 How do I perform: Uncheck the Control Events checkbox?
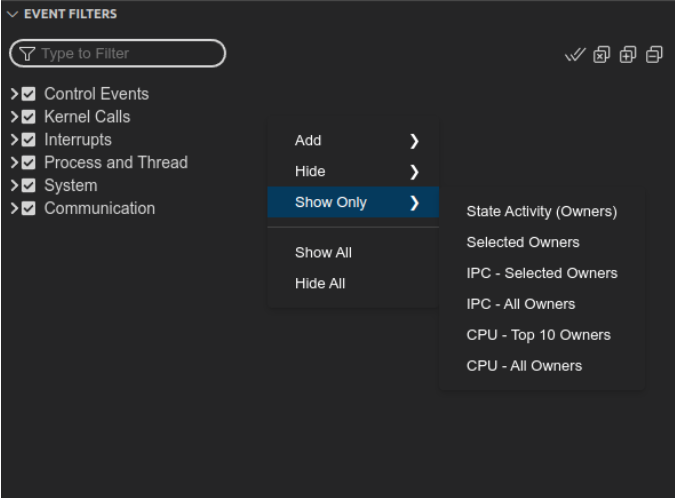click(x=29, y=94)
